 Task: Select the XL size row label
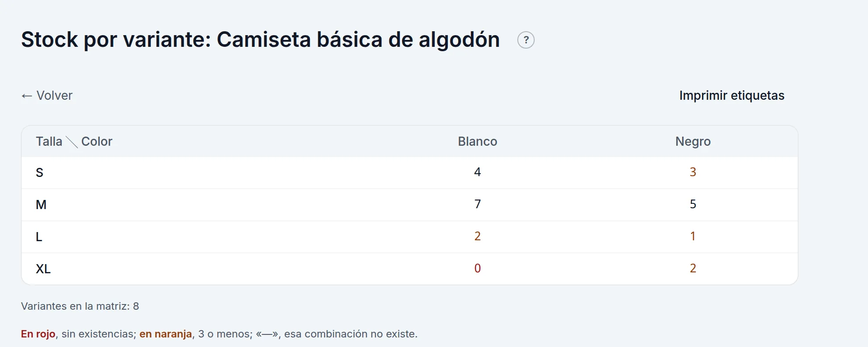(43, 269)
